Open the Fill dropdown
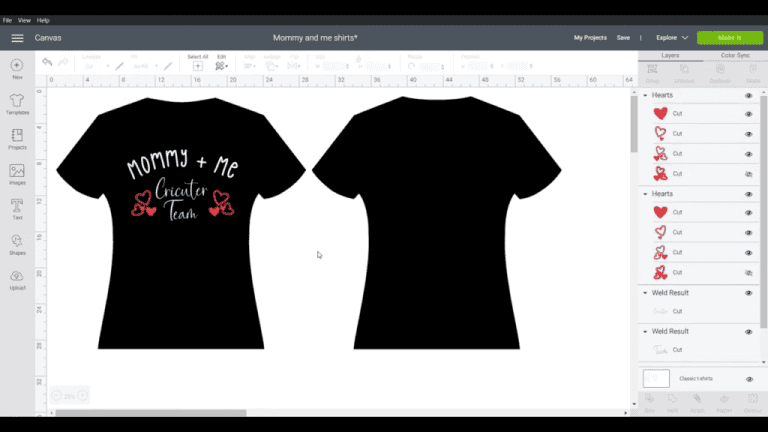Viewport: 768px width, 432px height. [x=145, y=66]
